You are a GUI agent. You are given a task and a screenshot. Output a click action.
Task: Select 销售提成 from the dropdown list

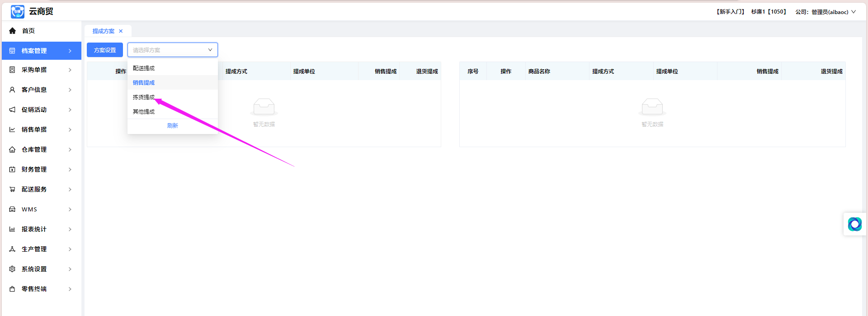coord(173,83)
